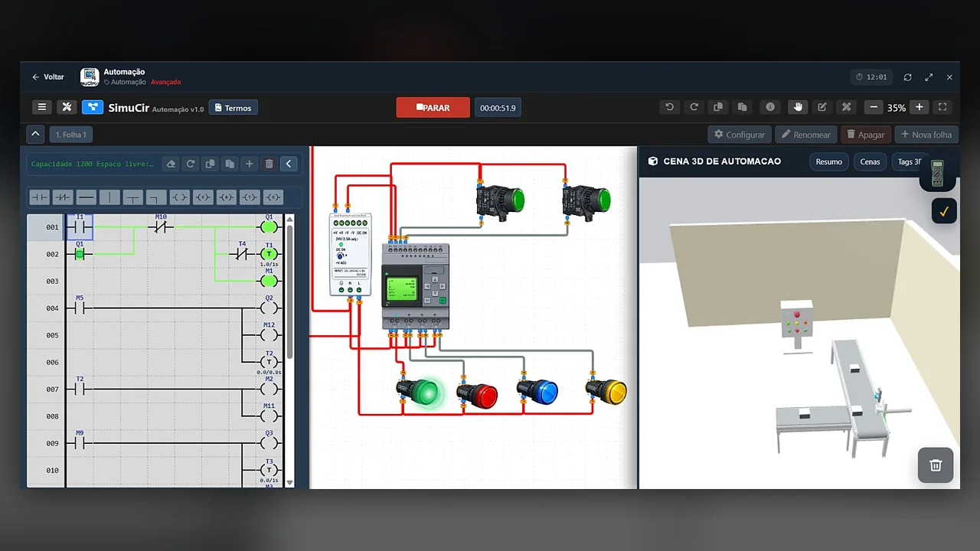Viewport: 980px width, 551px height.
Task: Stop the simulation with PARAR
Action: pyautogui.click(x=433, y=108)
